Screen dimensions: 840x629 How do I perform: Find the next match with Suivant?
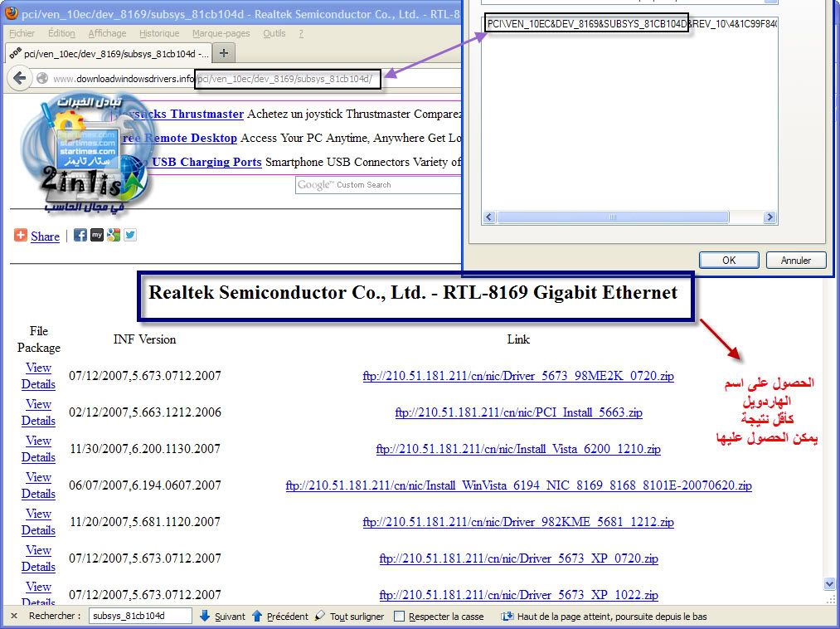click(x=222, y=616)
